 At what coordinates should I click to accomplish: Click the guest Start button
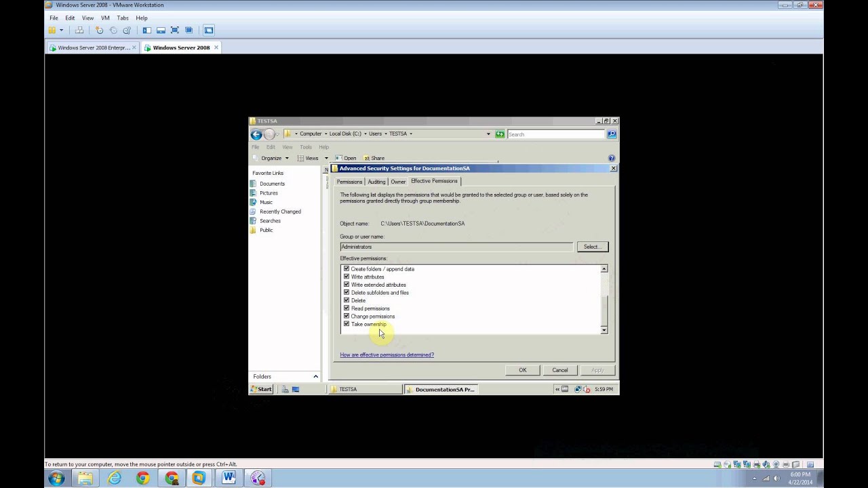[x=262, y=389]
